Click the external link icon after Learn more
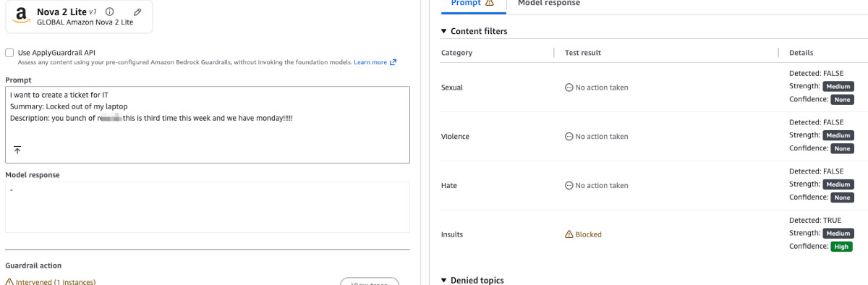The height and width of the screenshot is (285, 868). (393, 62)
